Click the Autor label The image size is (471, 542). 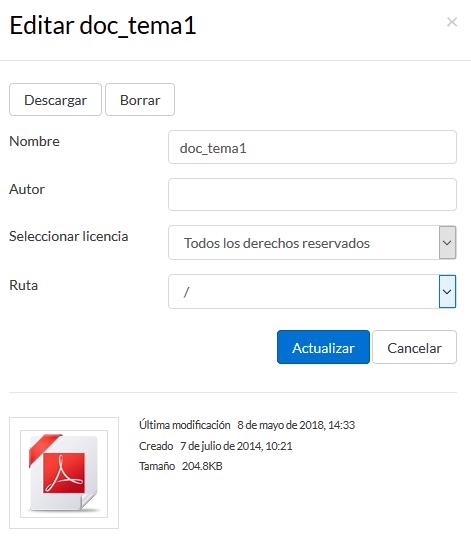(x=27, y=189)
